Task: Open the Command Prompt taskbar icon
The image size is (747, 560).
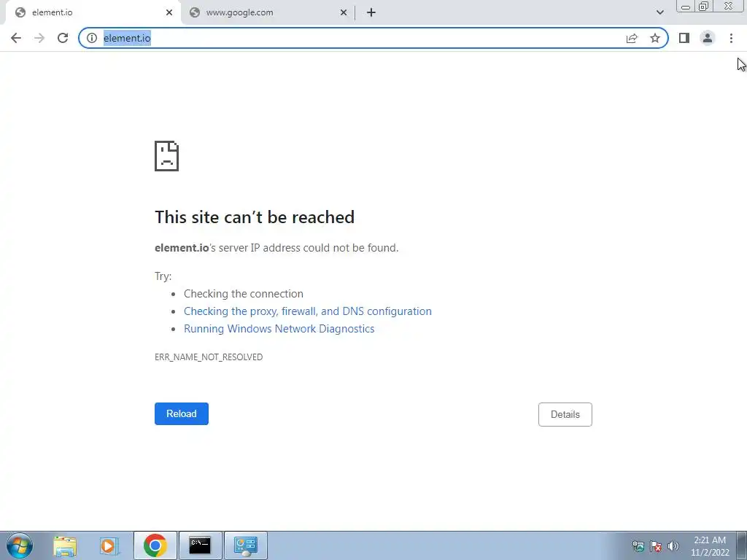Action: [x=200, y=545]
